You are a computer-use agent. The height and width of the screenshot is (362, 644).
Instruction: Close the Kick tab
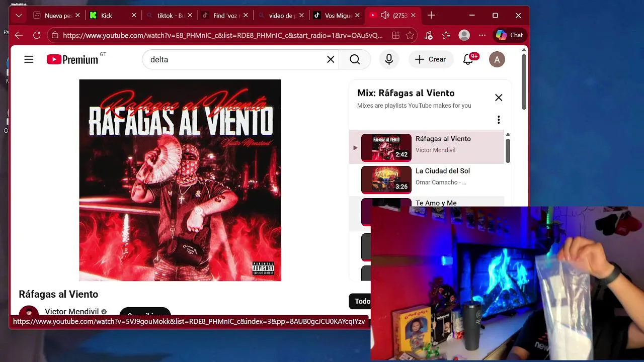(x=134, y=16)
